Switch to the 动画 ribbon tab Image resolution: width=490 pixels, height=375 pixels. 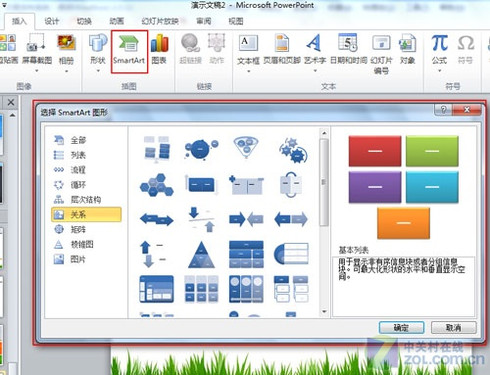116,21
